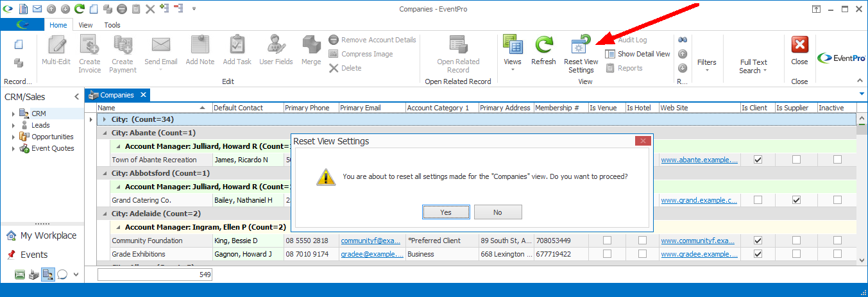Switch to the View ribbon tab
This screenshot has width=868, height=297.
point(85,25)
